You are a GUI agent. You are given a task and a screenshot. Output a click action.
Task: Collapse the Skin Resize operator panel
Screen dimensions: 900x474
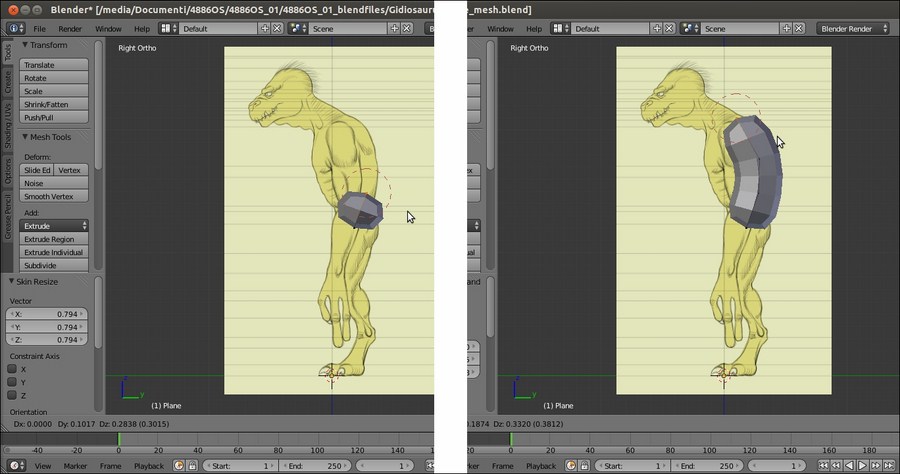11,282
